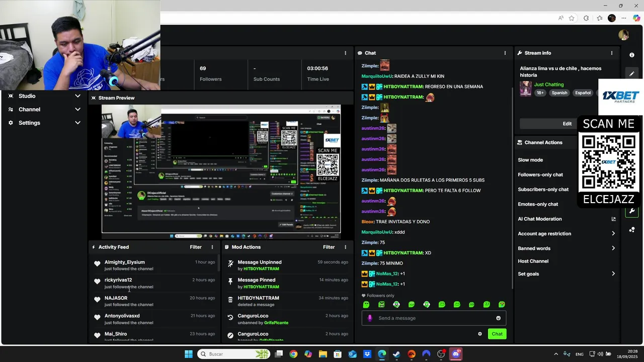Open AI Chat Moderation external link icon
The width and height of the screenshot is (644, 362).
(x=613, y=219)
